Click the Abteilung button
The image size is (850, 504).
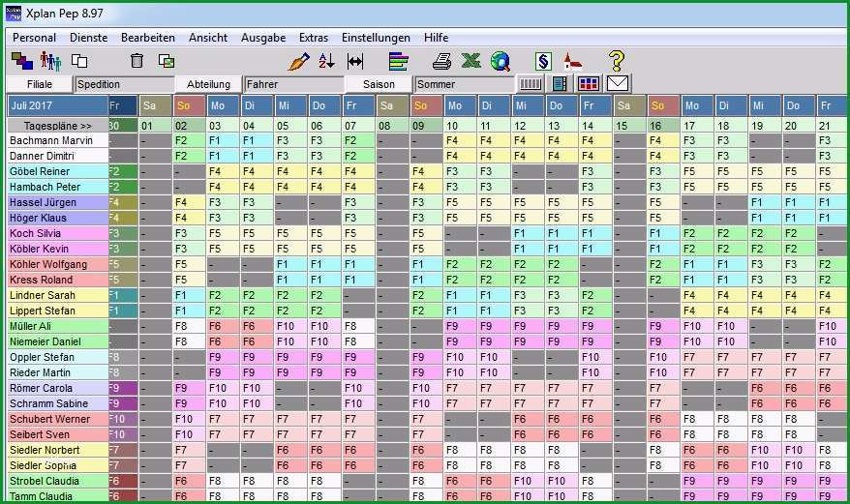click(208, 84)
